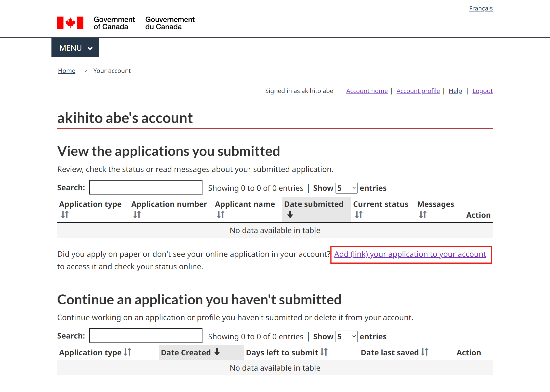
Task: Focus the submitted applications Search field
Action: coord(146,187)
